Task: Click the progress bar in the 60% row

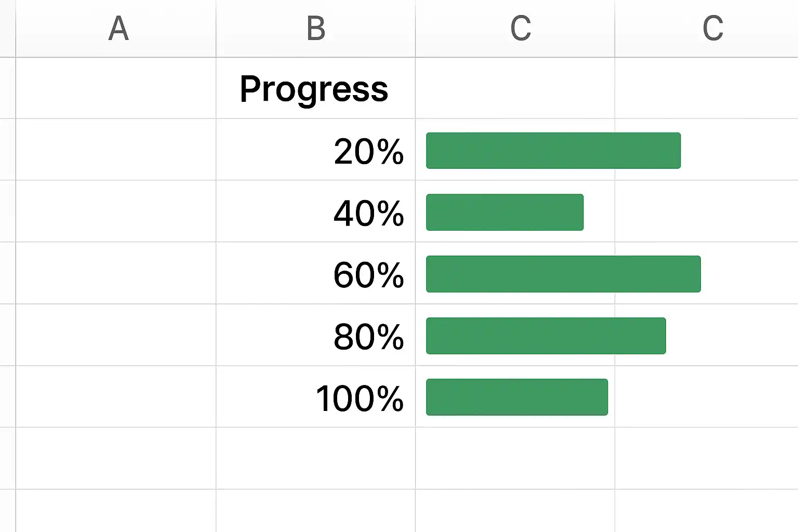Action: tap(563, 274)
